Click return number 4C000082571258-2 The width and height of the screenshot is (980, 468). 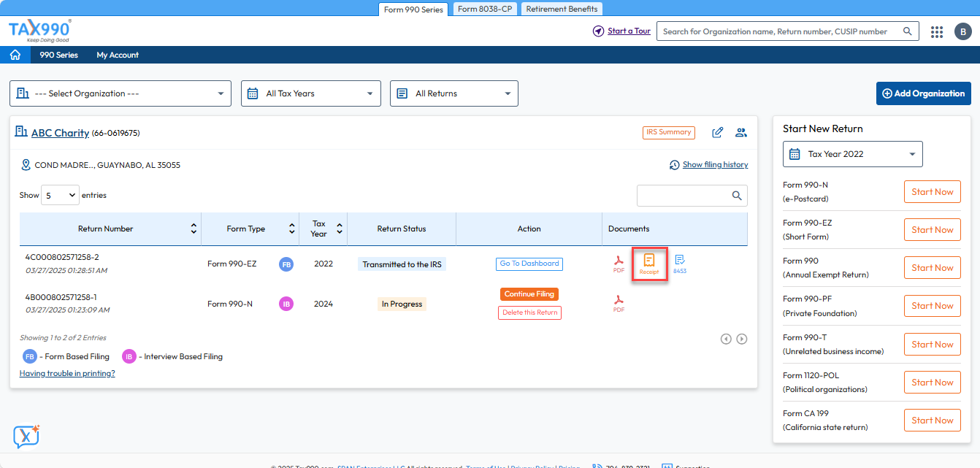tap(62, 257)
